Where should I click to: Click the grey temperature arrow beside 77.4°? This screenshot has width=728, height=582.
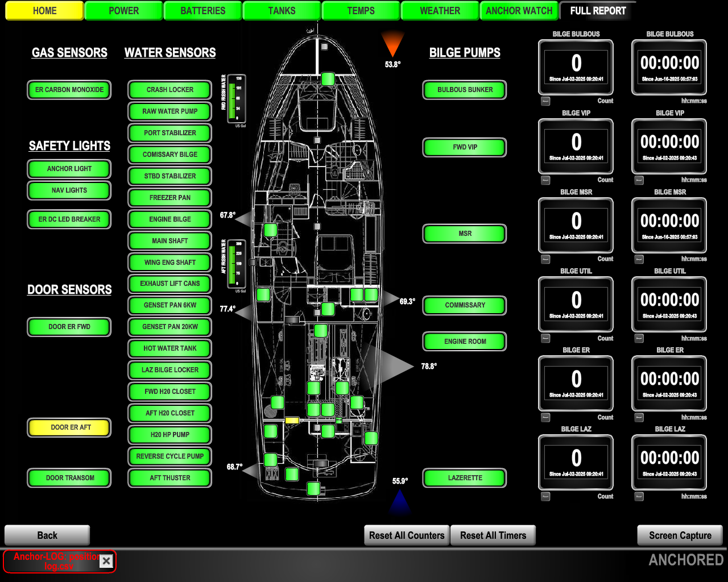244,312
